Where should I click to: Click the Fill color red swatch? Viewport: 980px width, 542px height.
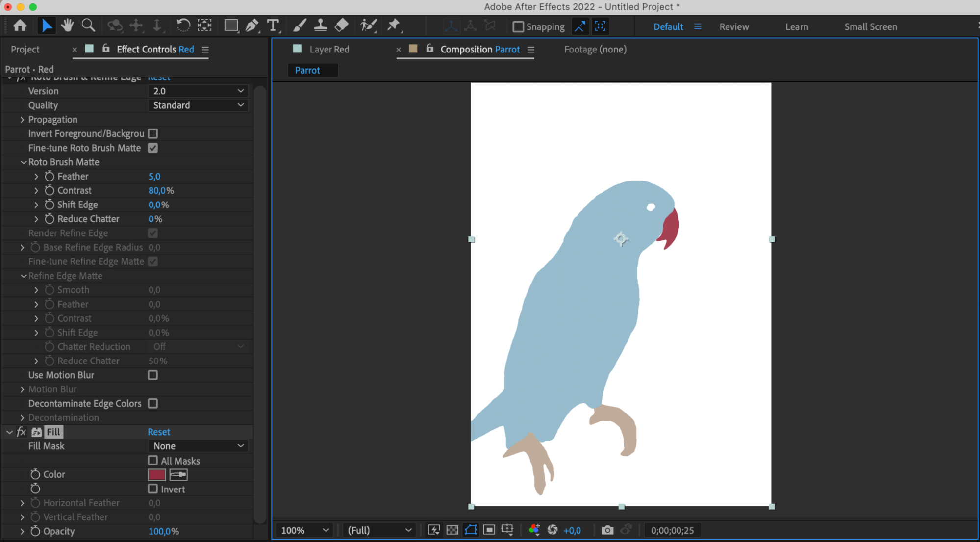click(x=157, y=474)
